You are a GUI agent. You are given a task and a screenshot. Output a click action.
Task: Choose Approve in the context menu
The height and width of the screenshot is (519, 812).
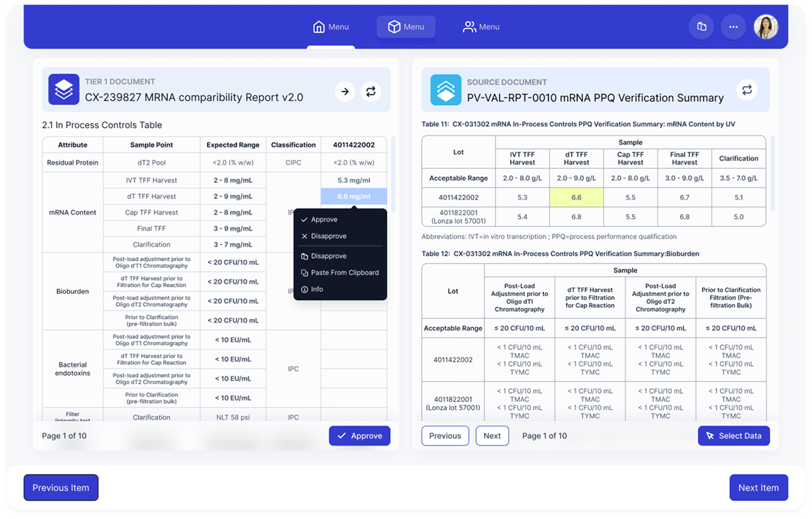click(x=324, y=219)
